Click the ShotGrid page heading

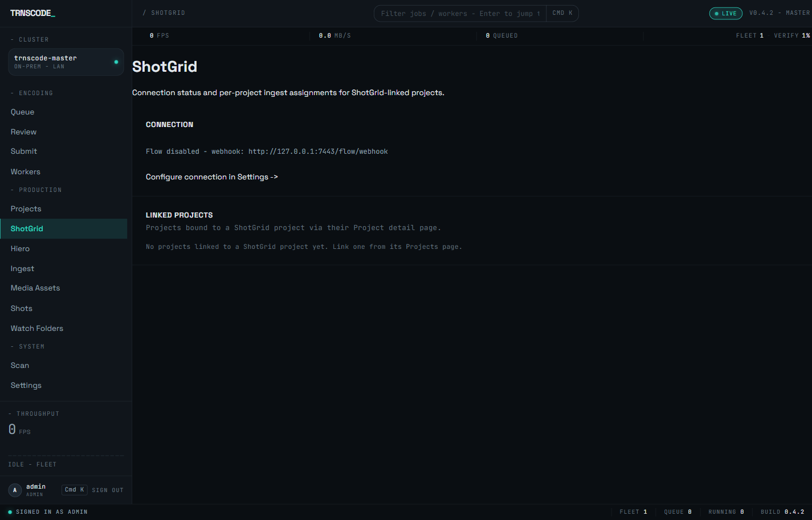tap(165, 67)
